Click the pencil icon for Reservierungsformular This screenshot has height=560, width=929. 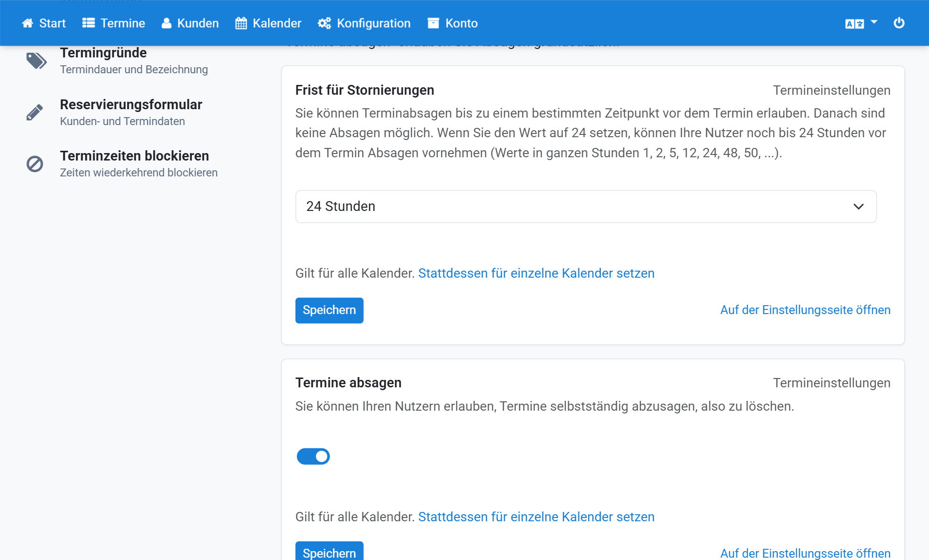pyautogui.click(x=35, y=112)
